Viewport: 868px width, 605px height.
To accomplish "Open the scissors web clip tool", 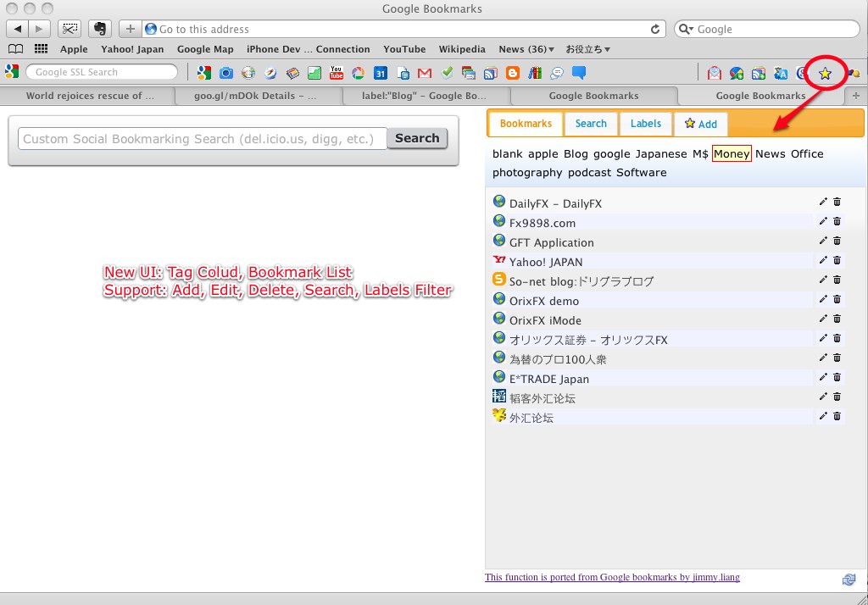I will (x=70, y=29).
